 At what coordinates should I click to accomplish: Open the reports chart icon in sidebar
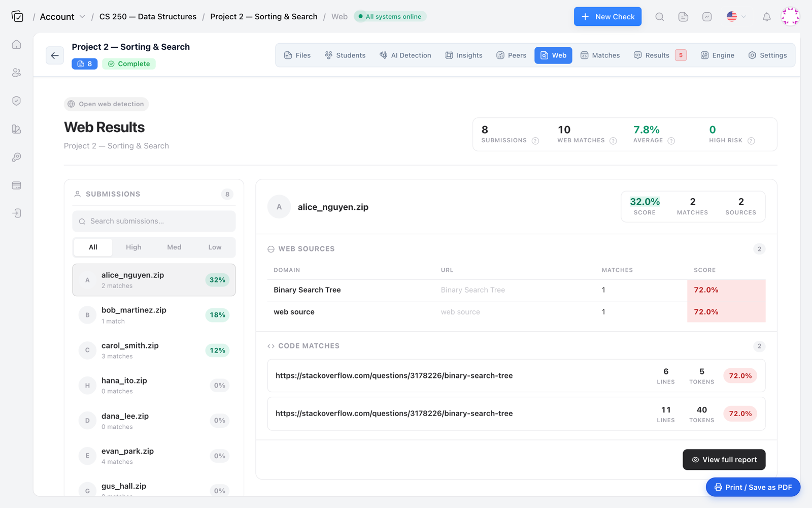tap(17, 129)
